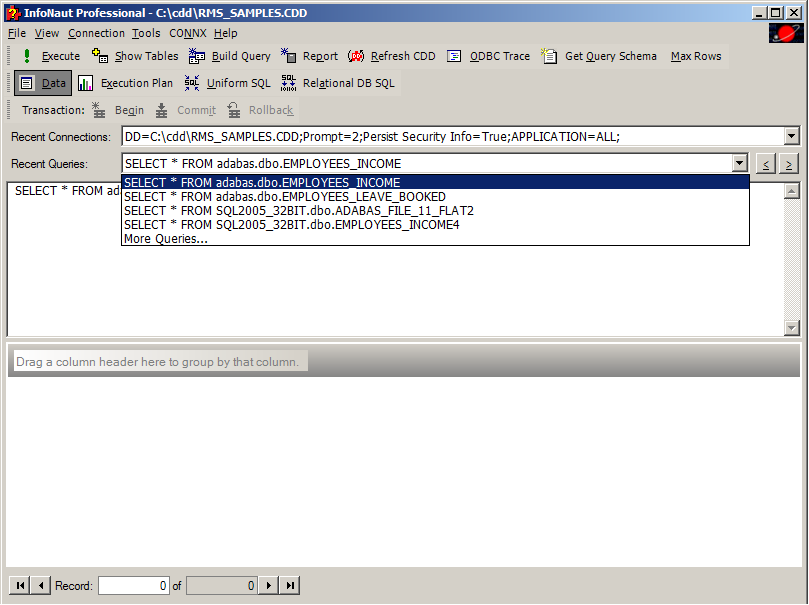This screenshot has height=605, width=809.
Task: Choose More Queries... in the list
Action: pos(166,239)
